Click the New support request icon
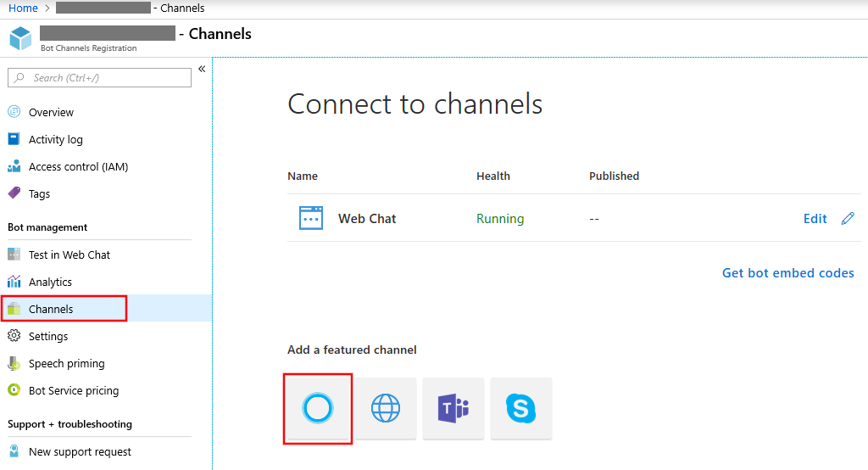 14,451
